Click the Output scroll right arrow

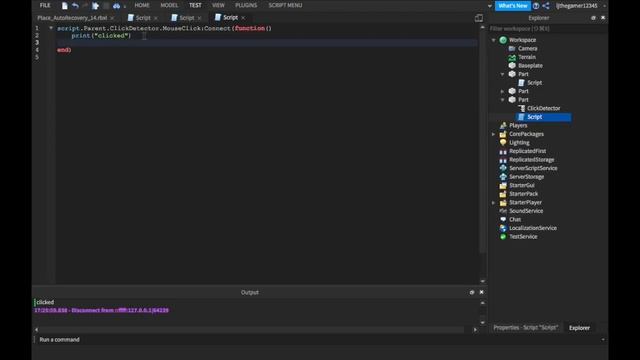click(475, 330)
